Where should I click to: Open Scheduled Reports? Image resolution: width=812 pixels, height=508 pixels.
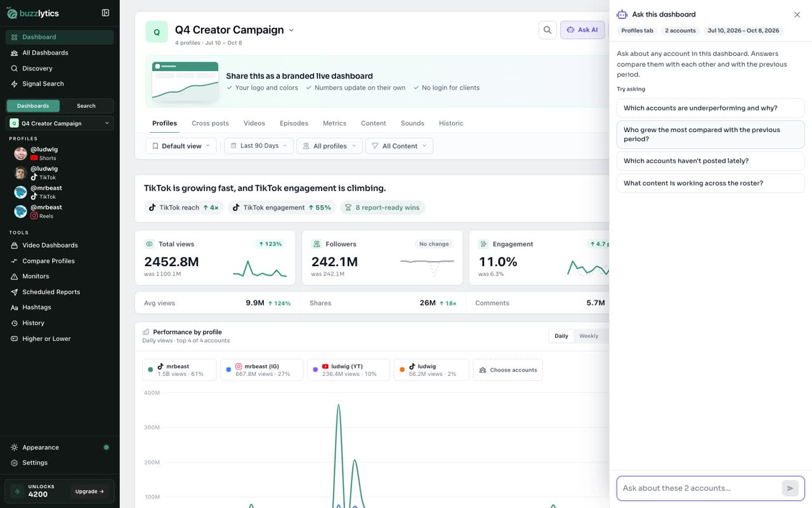pyautogui.click(x=60, y=292)
